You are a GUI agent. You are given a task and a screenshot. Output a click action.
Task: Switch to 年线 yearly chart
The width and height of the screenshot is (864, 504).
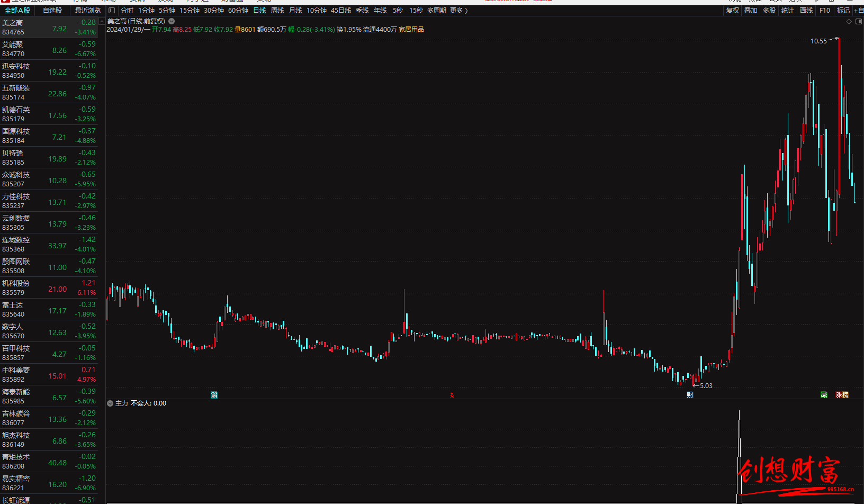380,10
